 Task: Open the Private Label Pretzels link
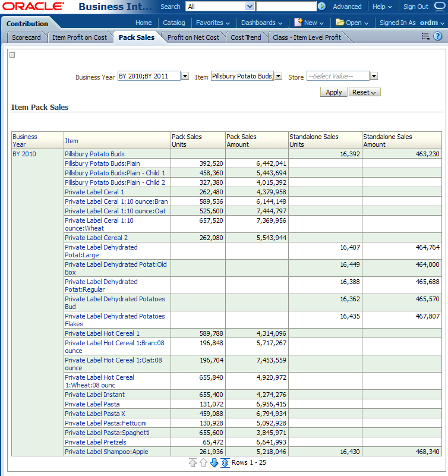click(x=95, y=442)
